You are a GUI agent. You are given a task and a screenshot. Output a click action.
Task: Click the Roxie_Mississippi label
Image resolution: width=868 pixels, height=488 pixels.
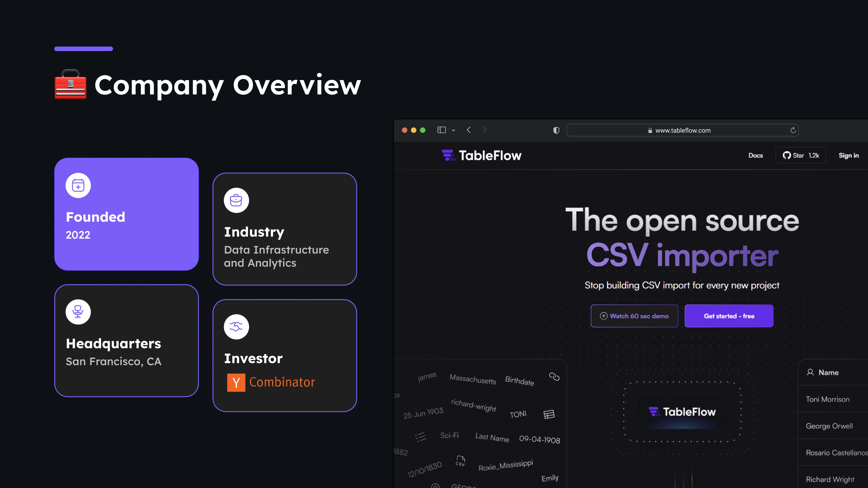506,465
